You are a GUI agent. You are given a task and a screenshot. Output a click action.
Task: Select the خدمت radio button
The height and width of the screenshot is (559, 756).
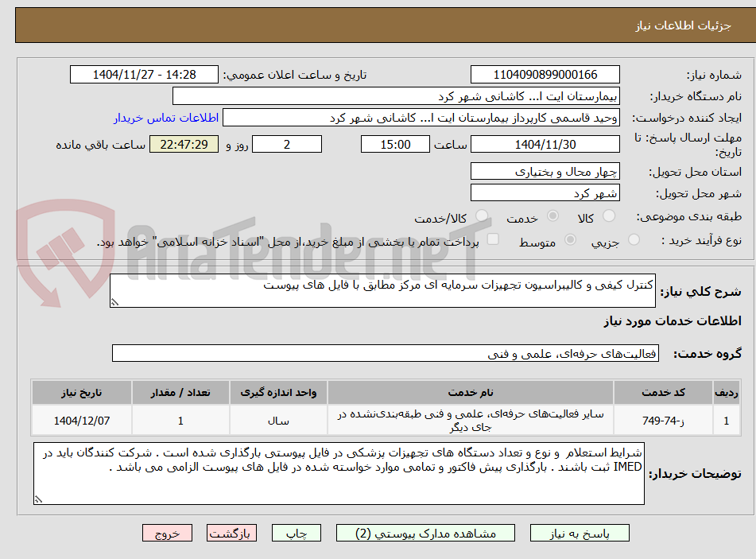click(x=552, y=216)
